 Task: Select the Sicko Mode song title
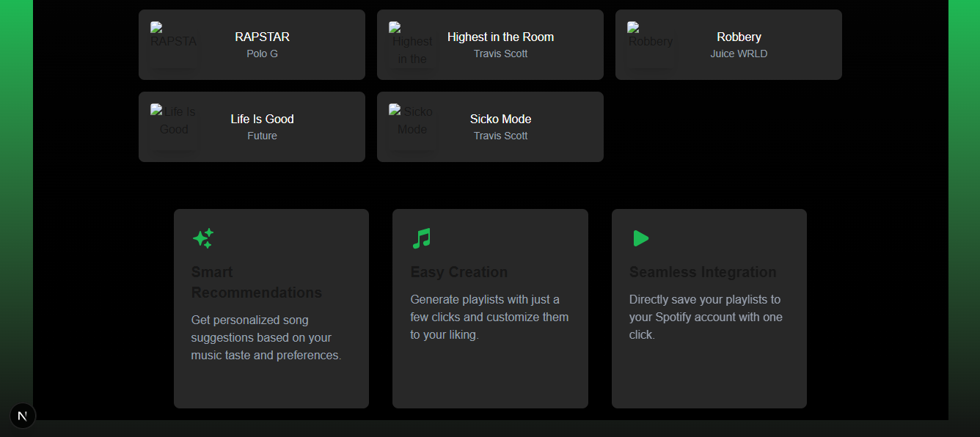coord(500,119)
